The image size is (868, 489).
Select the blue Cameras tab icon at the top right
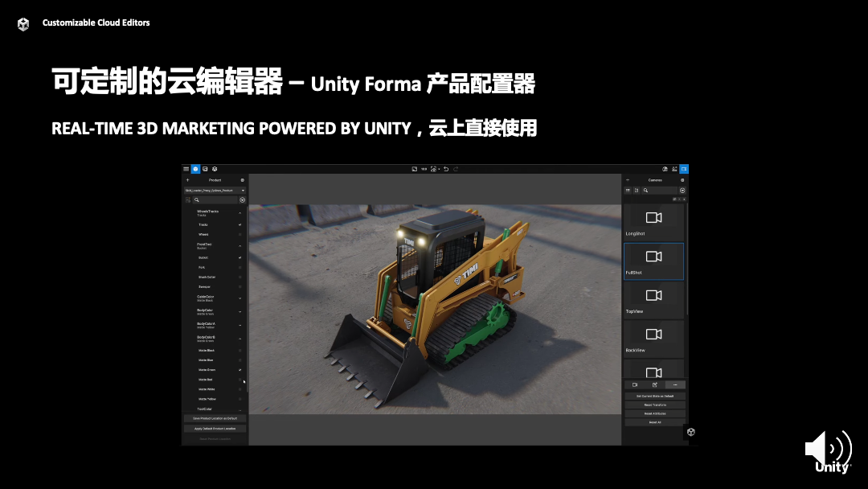pos(684,169)
